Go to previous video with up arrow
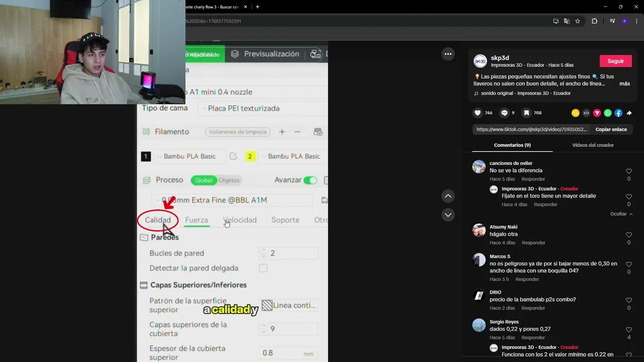644x362 pixels. tap(448, 196)
